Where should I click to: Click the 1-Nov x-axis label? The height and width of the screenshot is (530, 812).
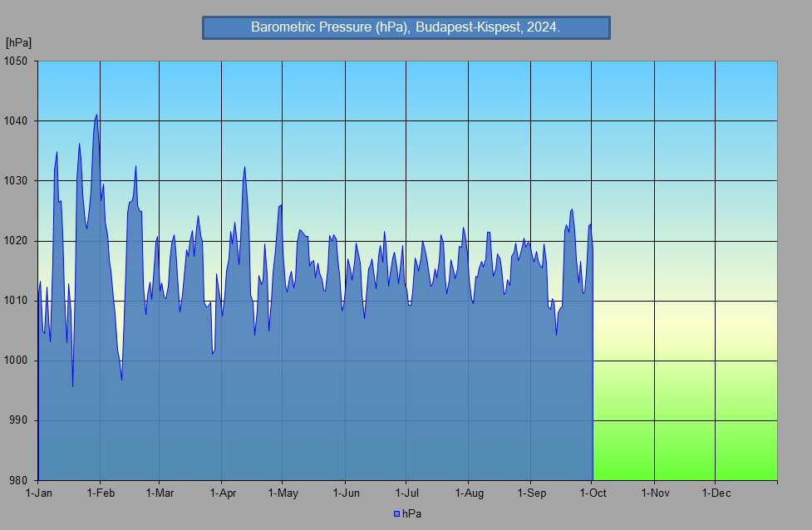click(x=655, y=493)
